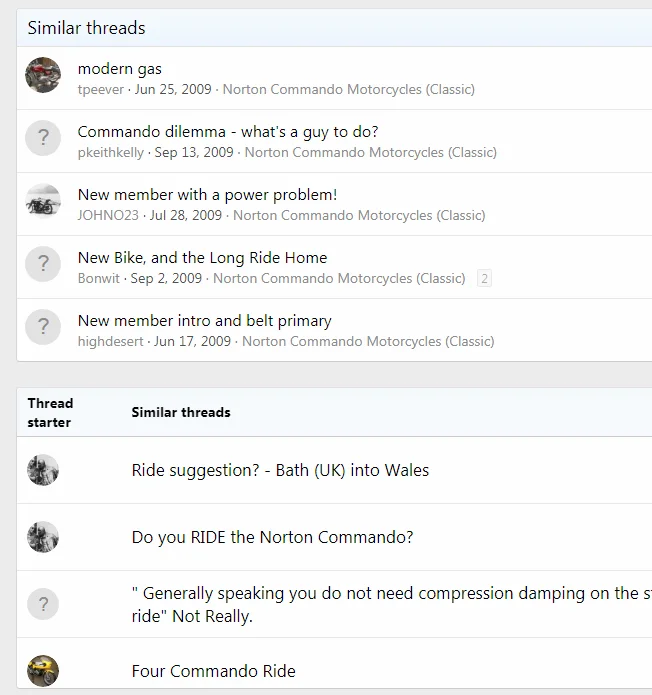Open "New member with a power problem!" thread

pyautogui.click(x=207, y=195)
